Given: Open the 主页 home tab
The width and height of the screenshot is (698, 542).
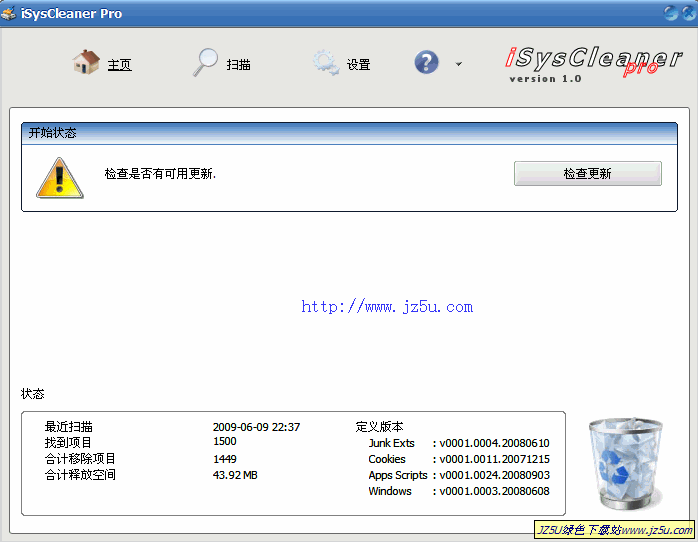Looking at the screenshot, I should (119, 65).
